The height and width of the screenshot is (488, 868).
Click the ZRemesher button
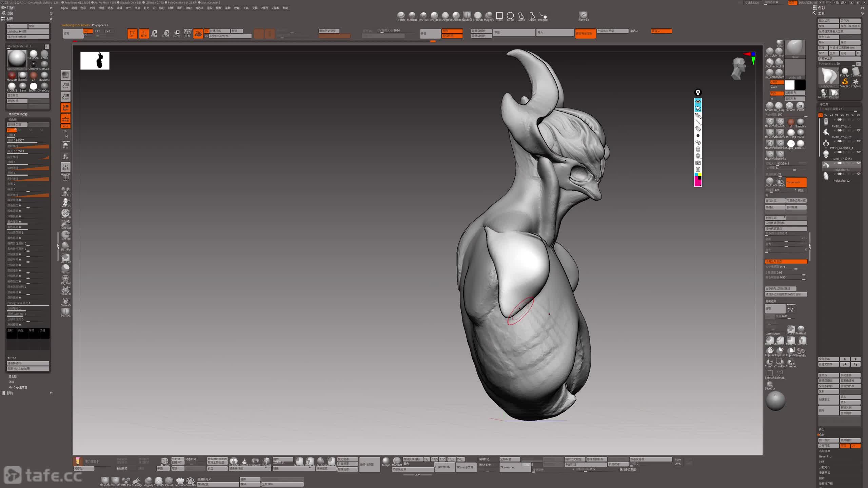[x=508, y=467]
